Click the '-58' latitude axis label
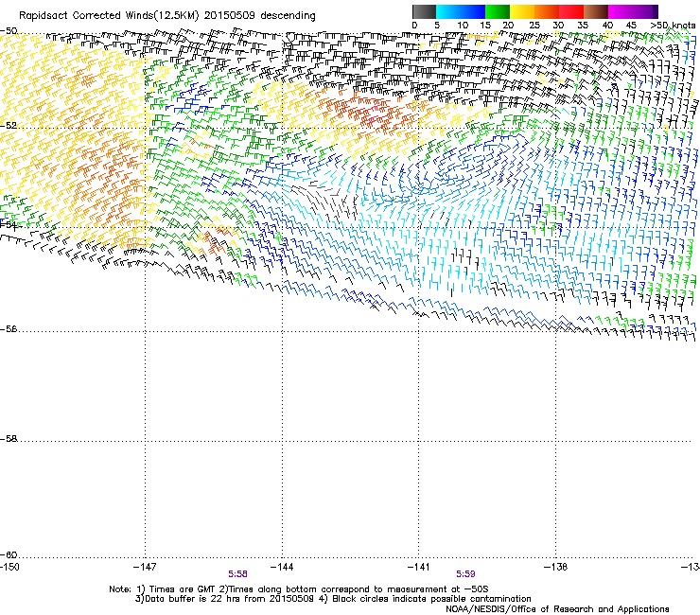The image size is (700, 615). click(9, 439)
